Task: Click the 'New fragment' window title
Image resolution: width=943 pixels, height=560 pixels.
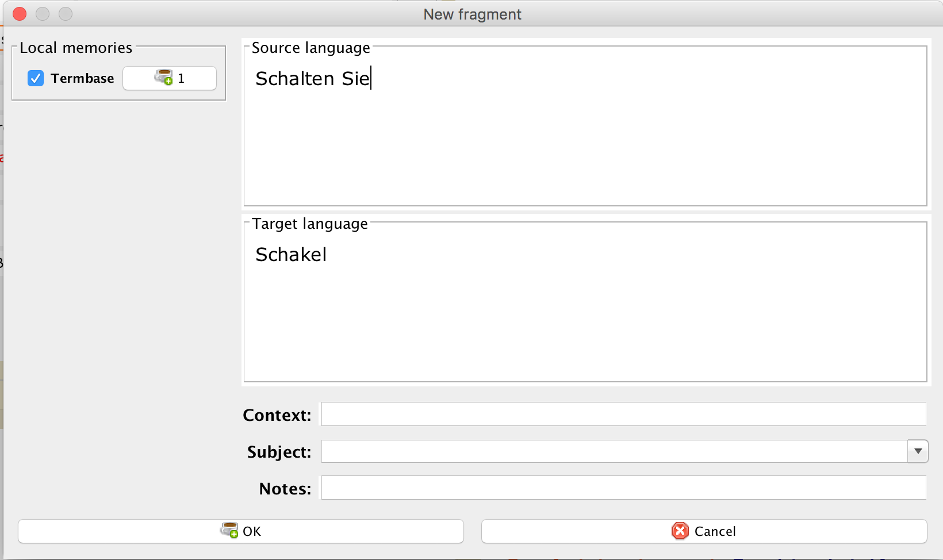Action: [472, 14]
